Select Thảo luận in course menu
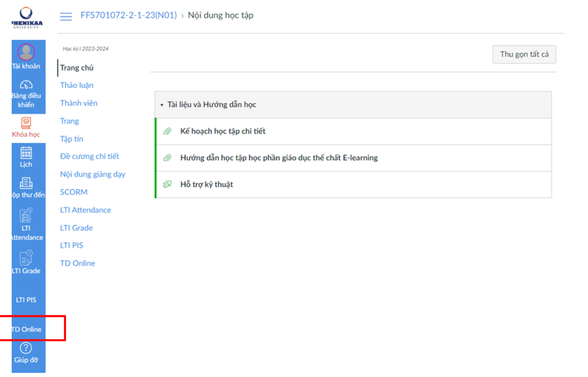The height and width of the screenshot is (377, 588). point(77,85)
